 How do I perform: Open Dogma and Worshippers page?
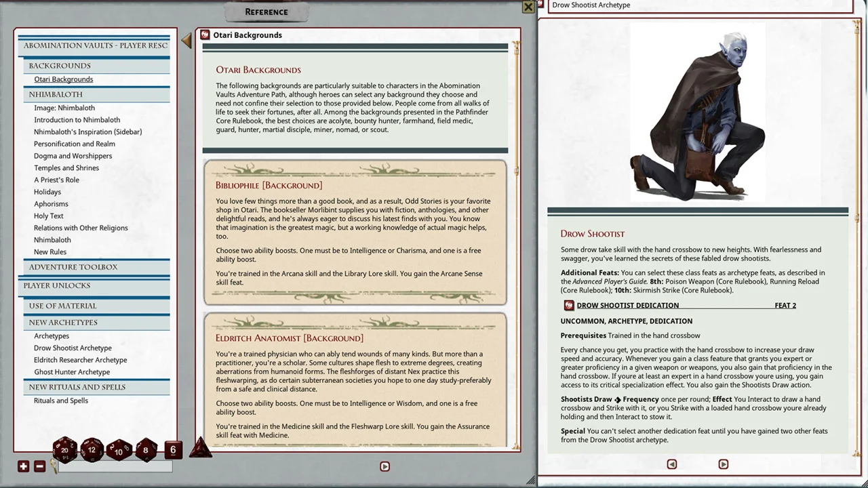(x=73, y=156)
